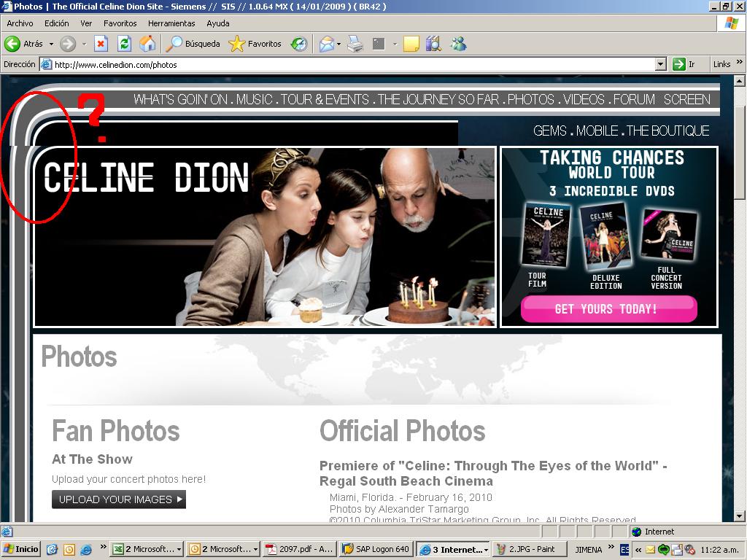Stop page loading with the red X icon
The image size is (747, 560).
(101, 44)
